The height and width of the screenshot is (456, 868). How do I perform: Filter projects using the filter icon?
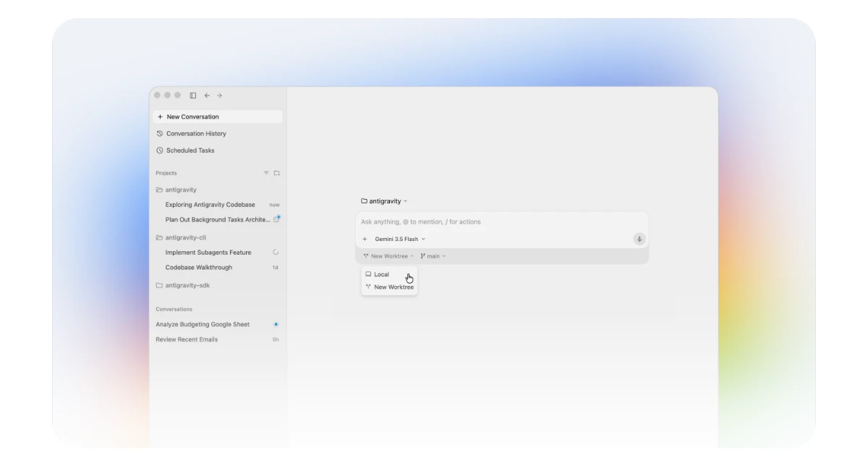(266, 173)
